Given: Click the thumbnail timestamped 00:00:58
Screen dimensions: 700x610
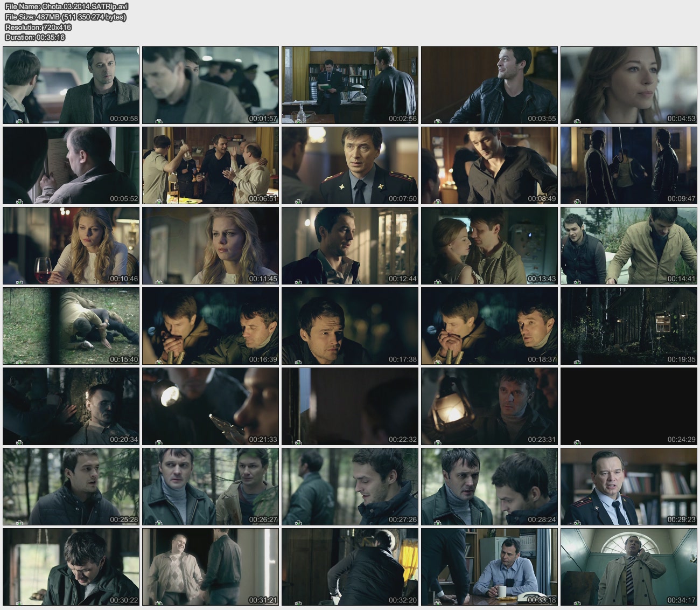Looking at the screenshot, I should (71, 85).
